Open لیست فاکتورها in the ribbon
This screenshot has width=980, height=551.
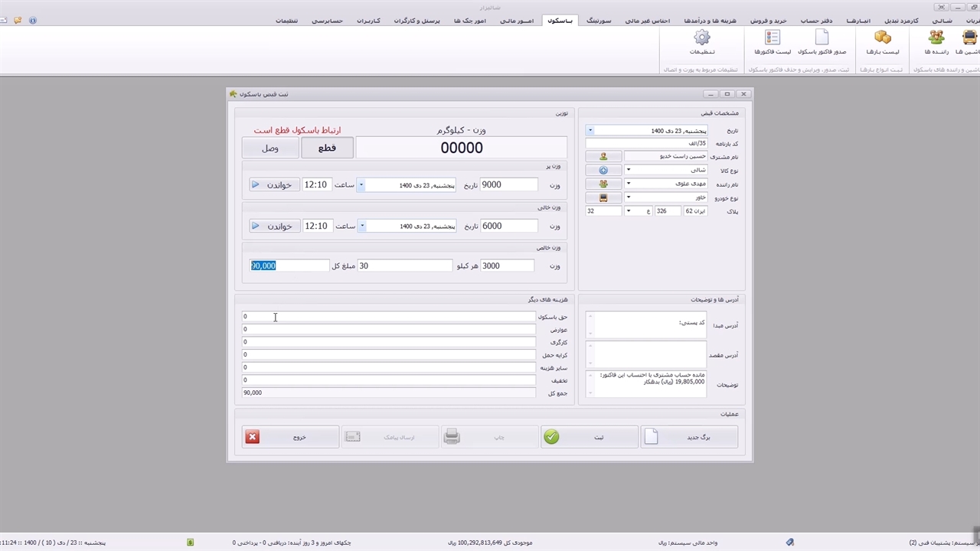point(773,38)
